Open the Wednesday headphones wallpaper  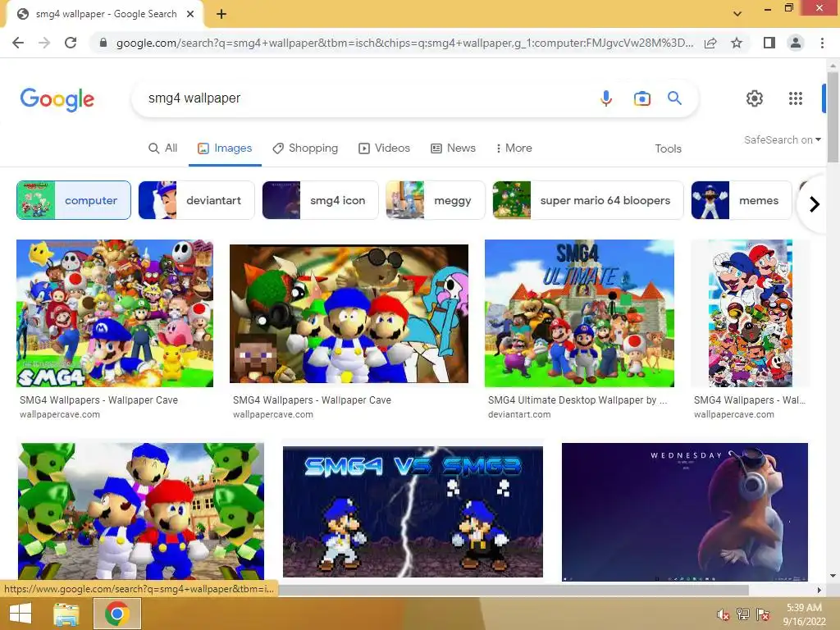point(685,512)
